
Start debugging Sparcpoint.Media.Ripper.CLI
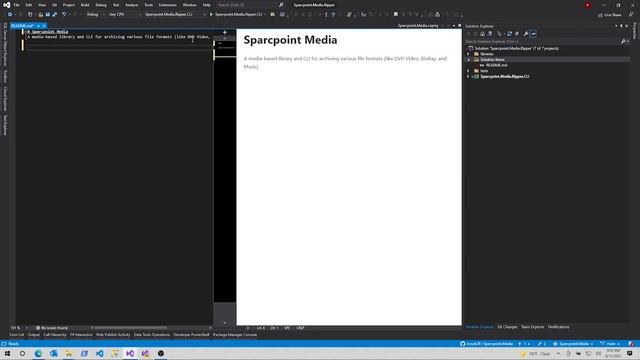(x=238, y=14)
